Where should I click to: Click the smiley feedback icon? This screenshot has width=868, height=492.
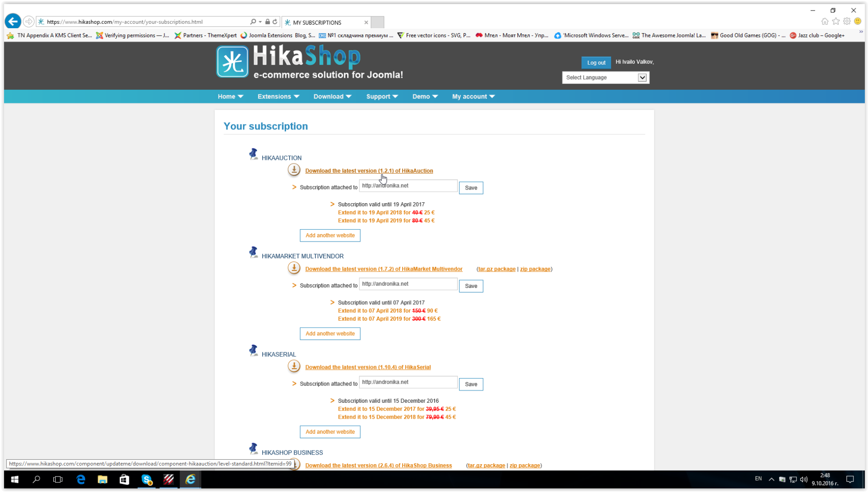858,21
